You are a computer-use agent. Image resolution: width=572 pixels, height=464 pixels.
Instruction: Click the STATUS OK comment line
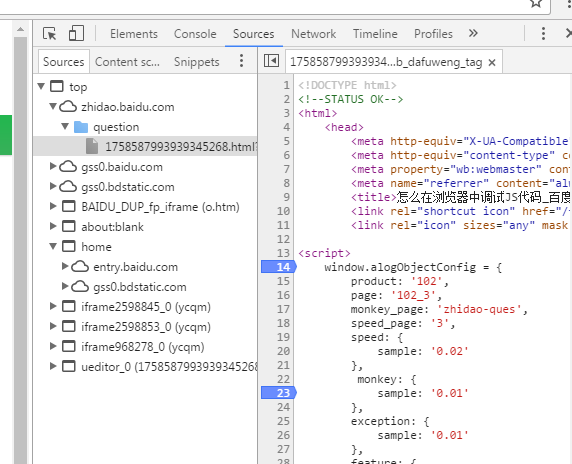tap(351, 99)
